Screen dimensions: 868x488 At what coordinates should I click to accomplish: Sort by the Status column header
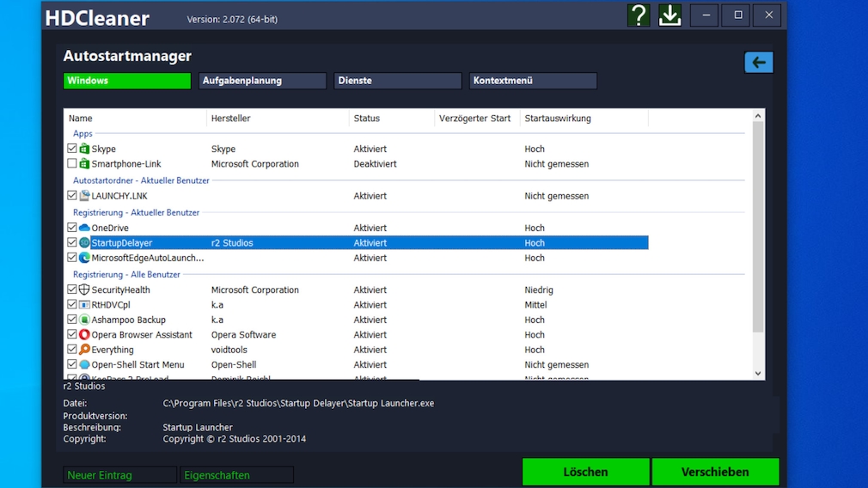pyautogui.click(x=392, y=118)
